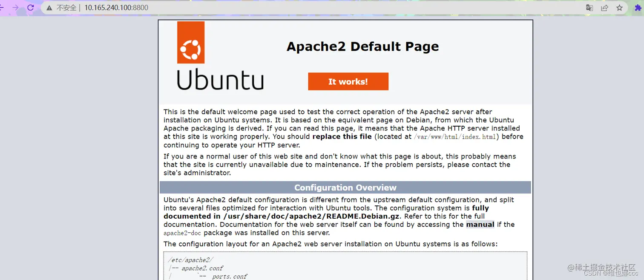Click ports.conf line in config tree
The height and width of the screenshot is (280, 644).
230,276
